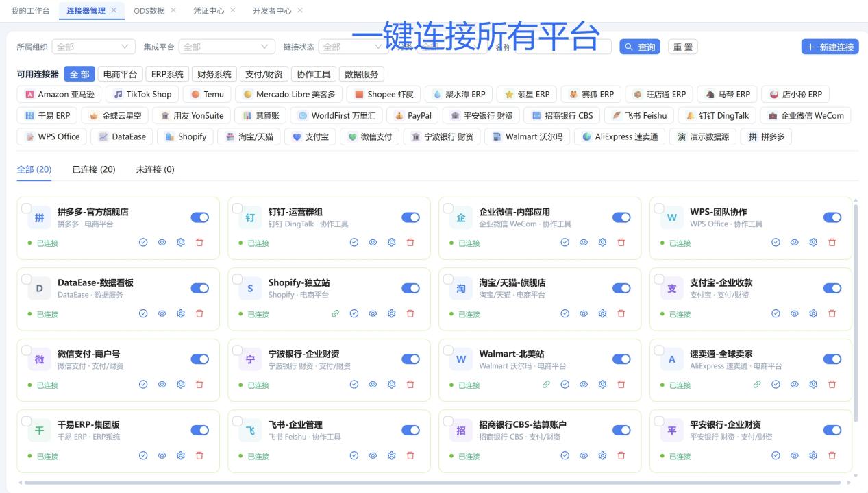Choose the PayPal connector
Viewport: 868px width, 493px height.
click(x=413, y=115)
